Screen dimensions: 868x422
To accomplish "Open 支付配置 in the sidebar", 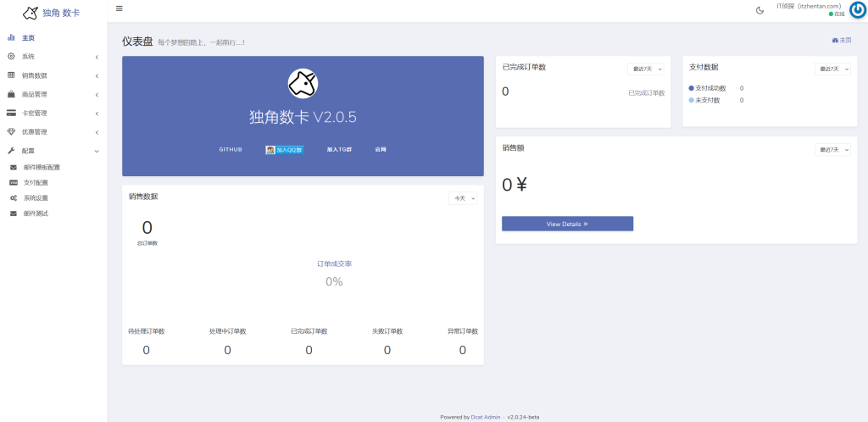I will (36, 182).
